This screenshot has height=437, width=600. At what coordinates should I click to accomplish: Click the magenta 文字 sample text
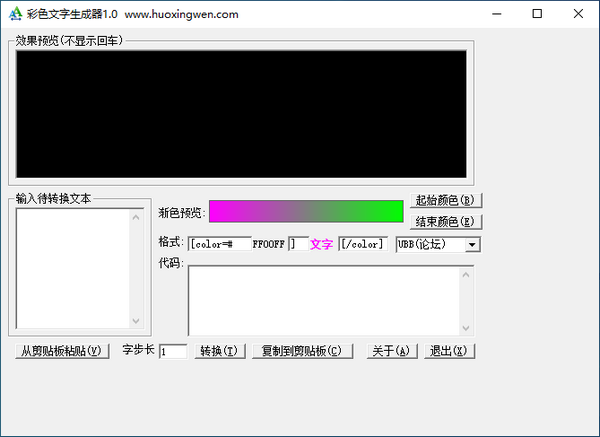pyautogui.click(x=321, y=244)
